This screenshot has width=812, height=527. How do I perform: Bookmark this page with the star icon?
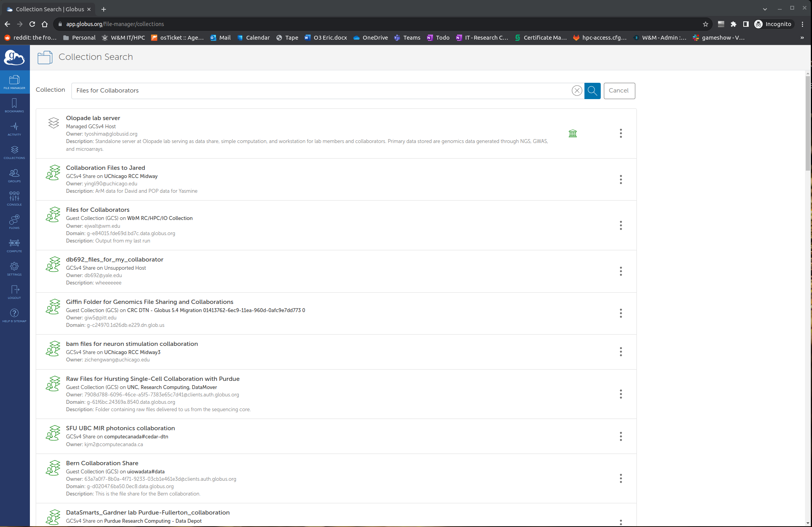click(705, 24)
